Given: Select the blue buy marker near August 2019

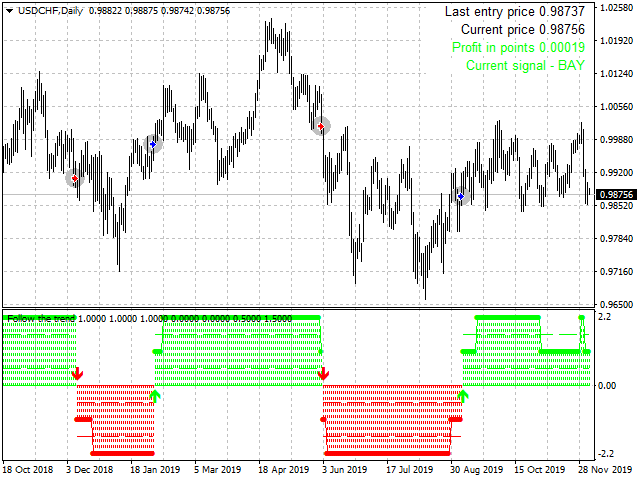Looking at the screenshot, I should (x=461, y=196).
